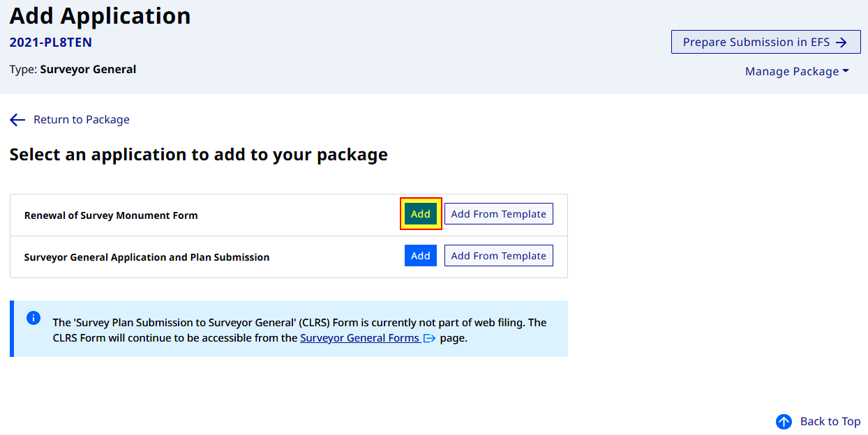The image size is (868, 435).
Task: Click the blue info circle icon in the notice
Action: (33, 318)
